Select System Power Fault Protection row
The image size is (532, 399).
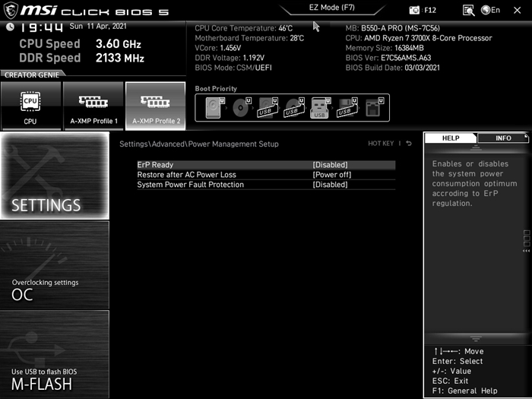tap(266, 185)
